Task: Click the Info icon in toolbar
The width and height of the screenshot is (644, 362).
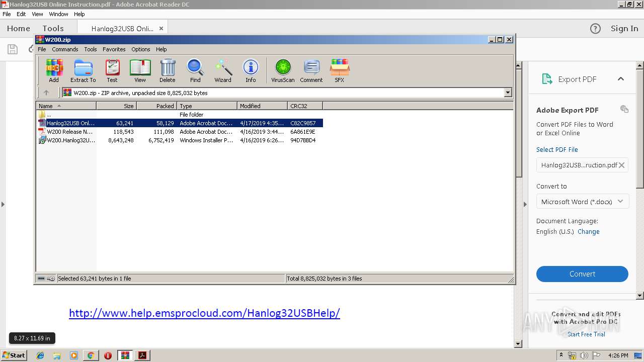Action: [251, 70]
